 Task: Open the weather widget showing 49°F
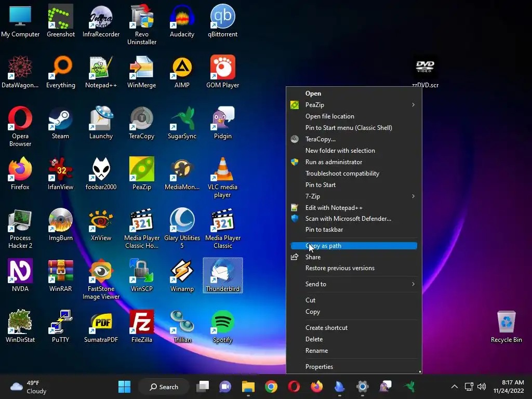(x=29, y=387)
